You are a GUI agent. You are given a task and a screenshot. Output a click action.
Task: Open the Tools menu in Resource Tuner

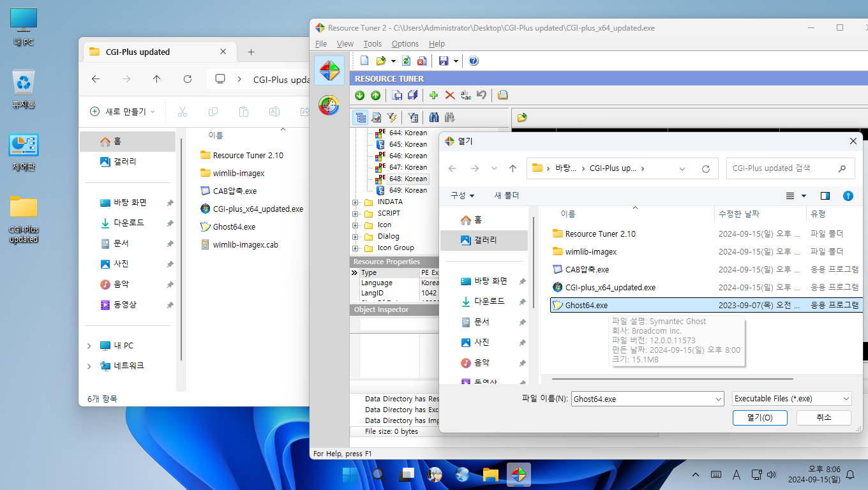[373, 43]
